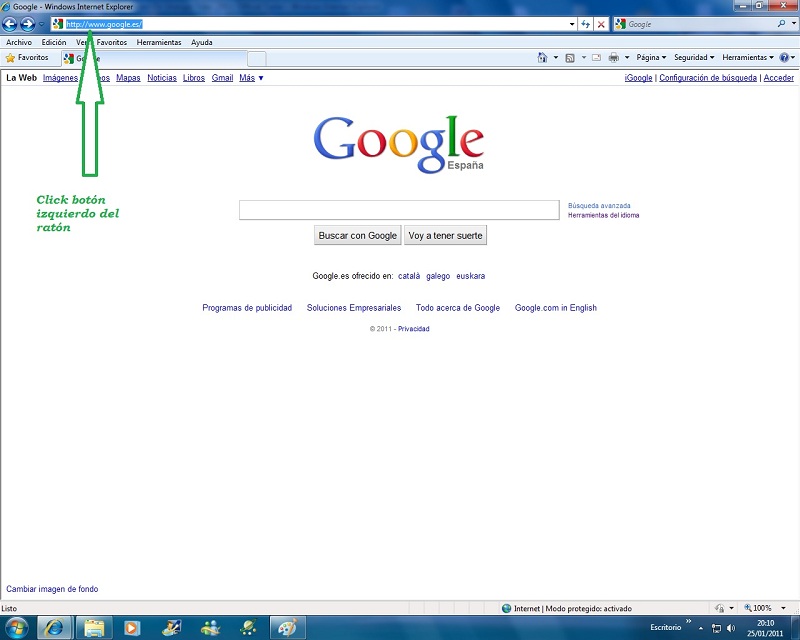Open the Favoritos menu in menu bar
The height and width of the screenshot is (640, 800).
pyautogui.click(x=112, y=42)
